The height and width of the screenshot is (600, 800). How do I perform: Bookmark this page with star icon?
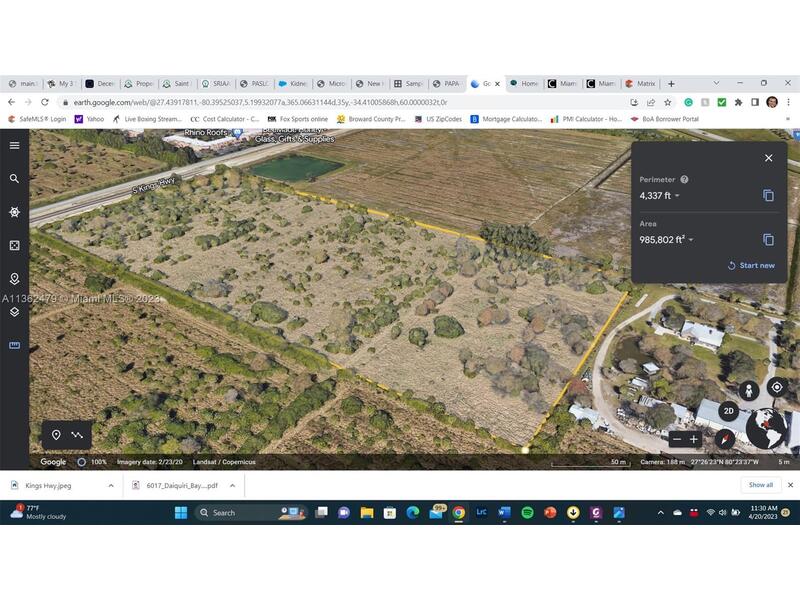click(667, 103)
